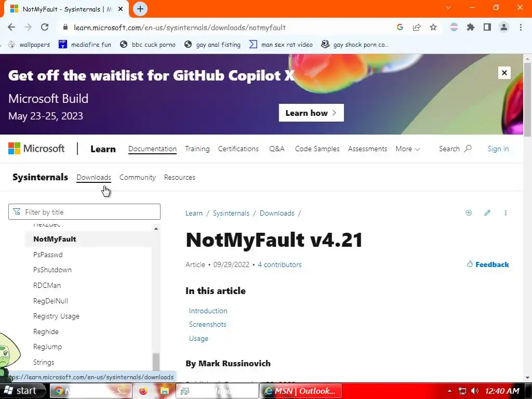532x399 pixels.
Task: Open Code Samples in the nav
Action: [x=317, y=149]
